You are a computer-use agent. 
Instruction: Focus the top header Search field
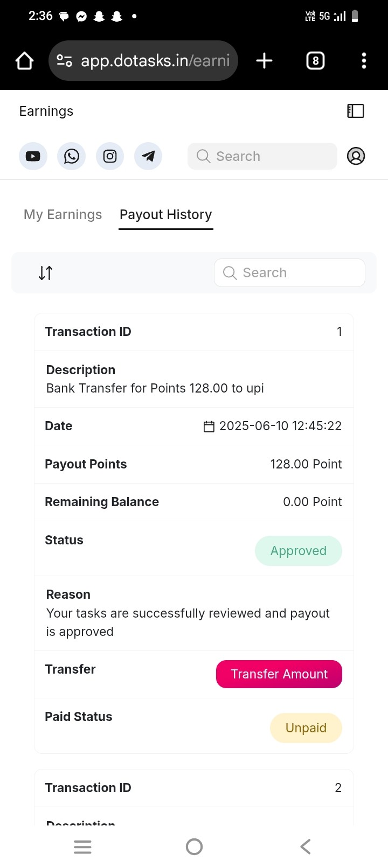(x=262, y=156)
